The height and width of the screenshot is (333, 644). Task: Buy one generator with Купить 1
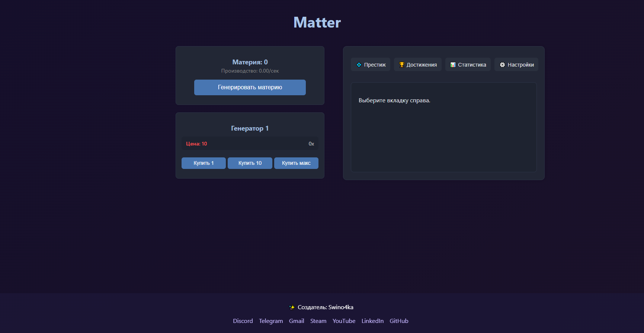click(204, 163)
